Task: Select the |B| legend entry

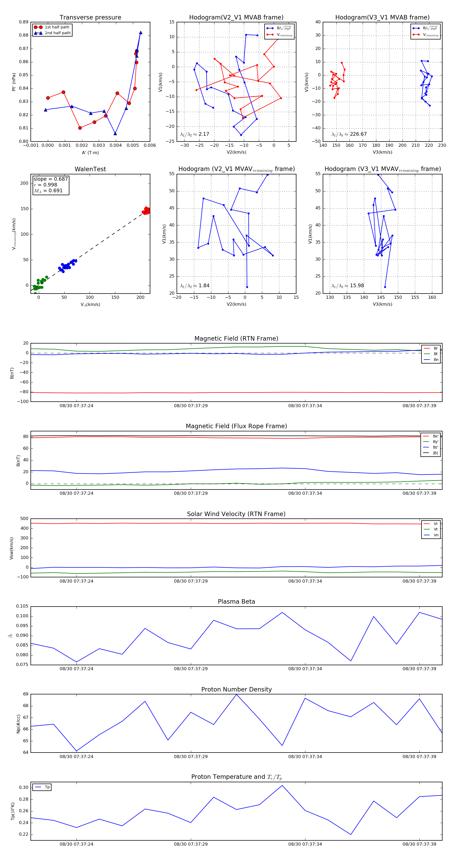Action: (x=431, y=453)
